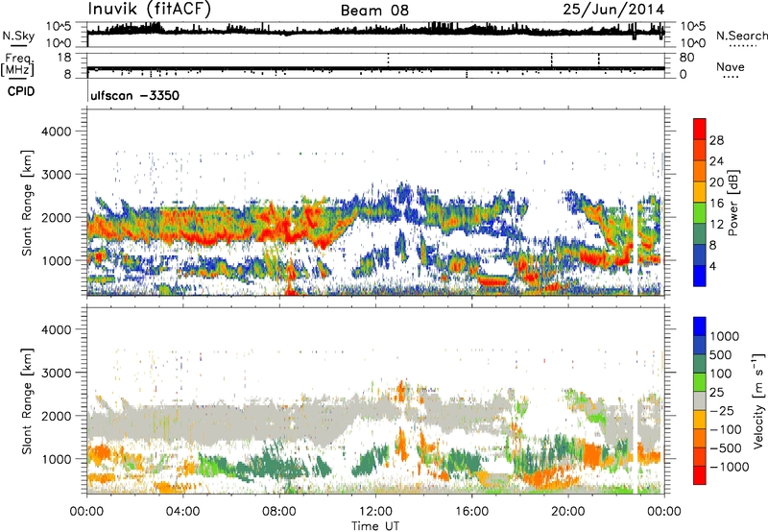Click the '100' tick on the velocity colorbar
The image size is (768, 532).
click(x=721, y=374)
